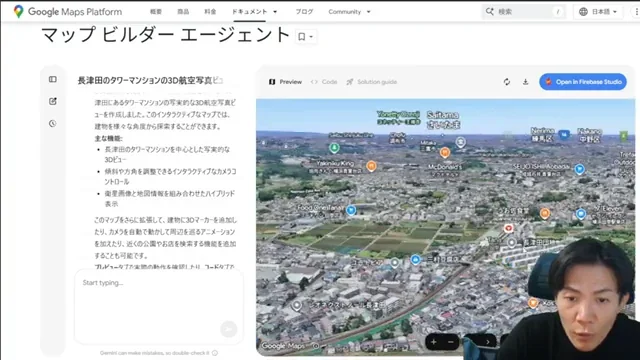Click the map right arrow control
Image resolution: width=640 pixels, height=360 pixels.
click(x=487, y=342)
